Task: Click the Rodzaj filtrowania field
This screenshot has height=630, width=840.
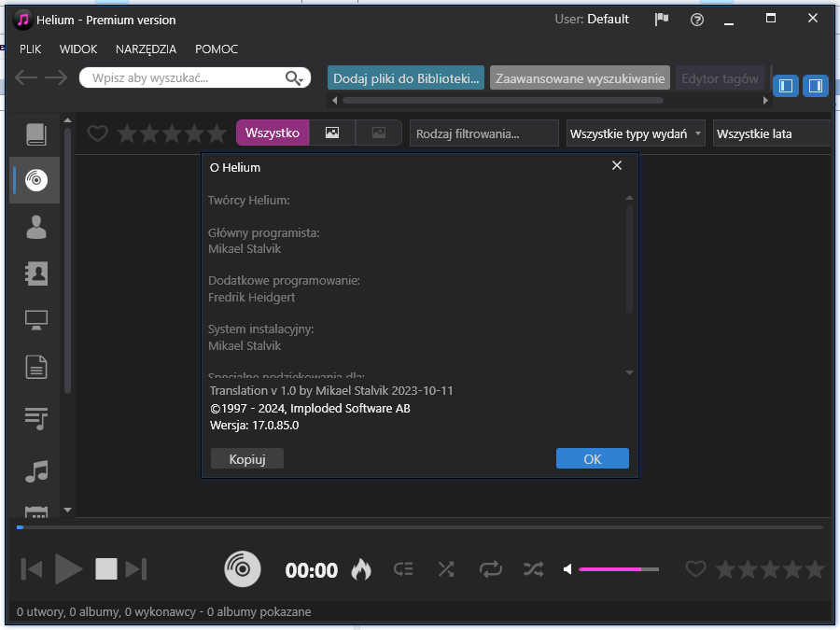Action: [484, 133]
